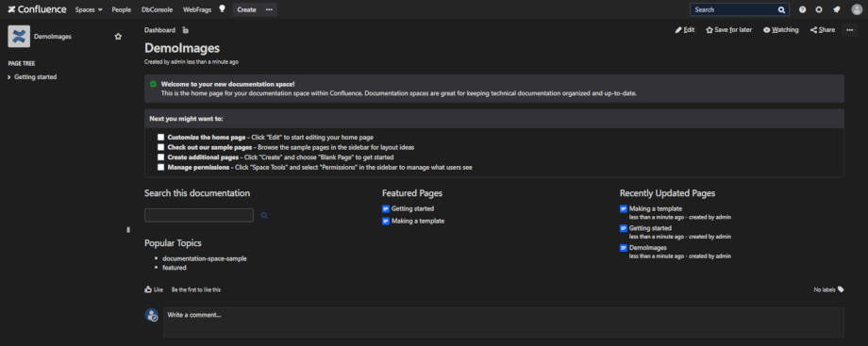
Task: Open Getting started under Featured Pages
Action: [412, 208]
